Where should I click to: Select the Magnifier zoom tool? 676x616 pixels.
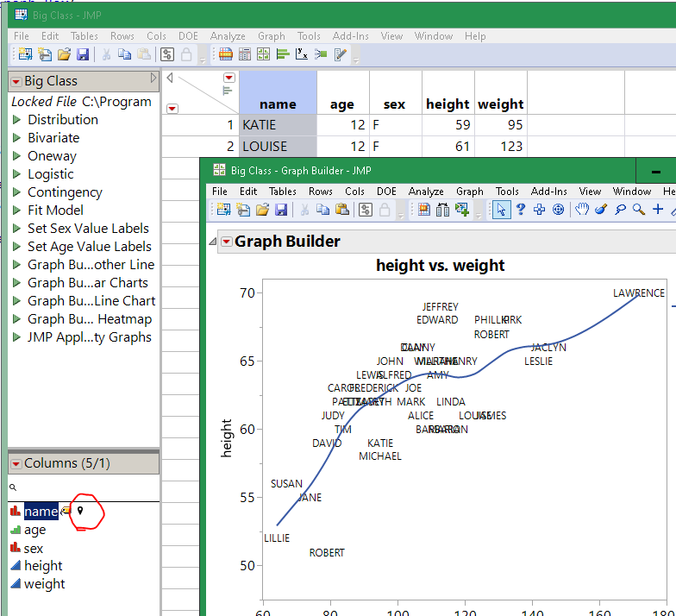638,210
